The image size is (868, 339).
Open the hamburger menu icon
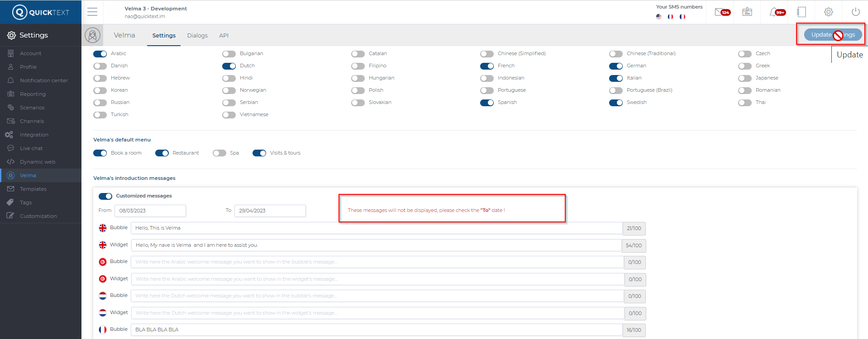pos(92,12)
